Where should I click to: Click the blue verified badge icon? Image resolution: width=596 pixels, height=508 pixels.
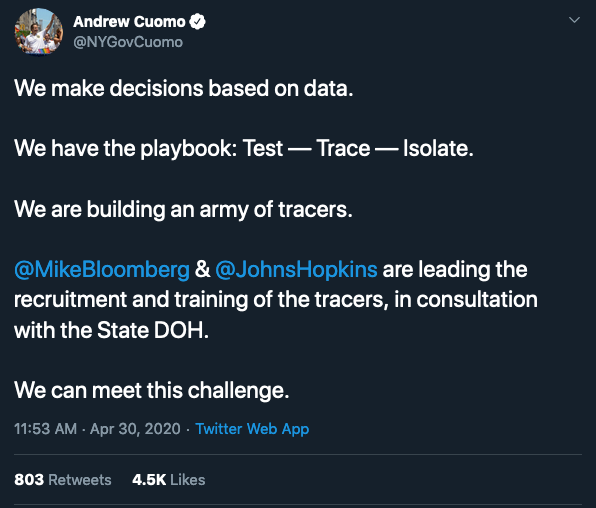point(197,22)
